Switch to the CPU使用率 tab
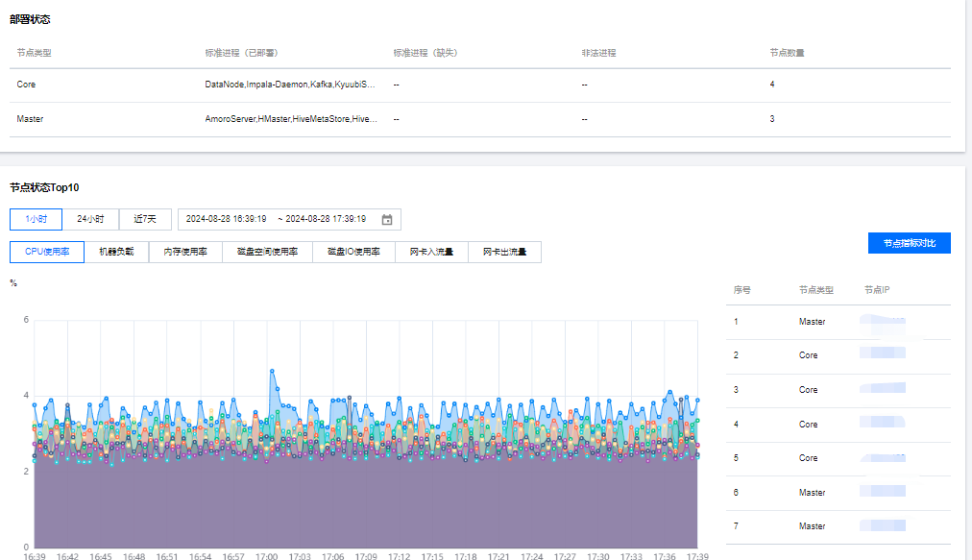 pyautogui.click(x=46, y=252)
